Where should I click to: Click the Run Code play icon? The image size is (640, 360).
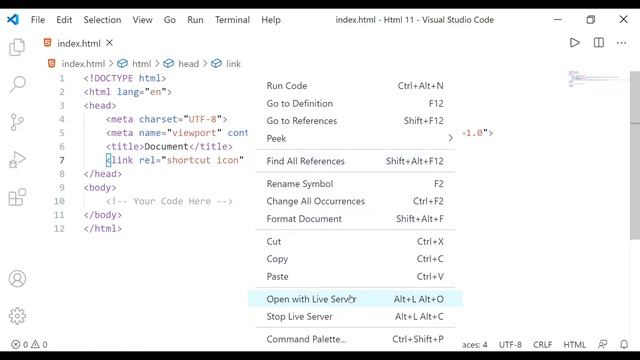point(575,43)
